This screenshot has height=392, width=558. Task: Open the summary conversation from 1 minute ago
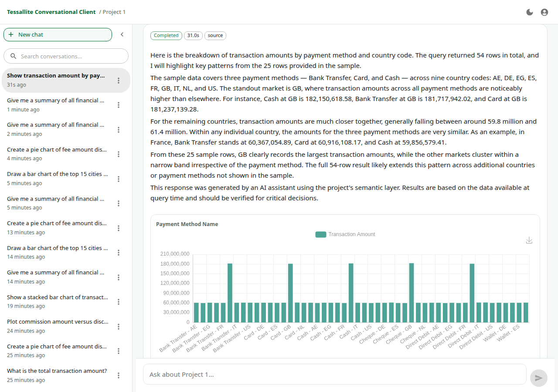point(66,105)
